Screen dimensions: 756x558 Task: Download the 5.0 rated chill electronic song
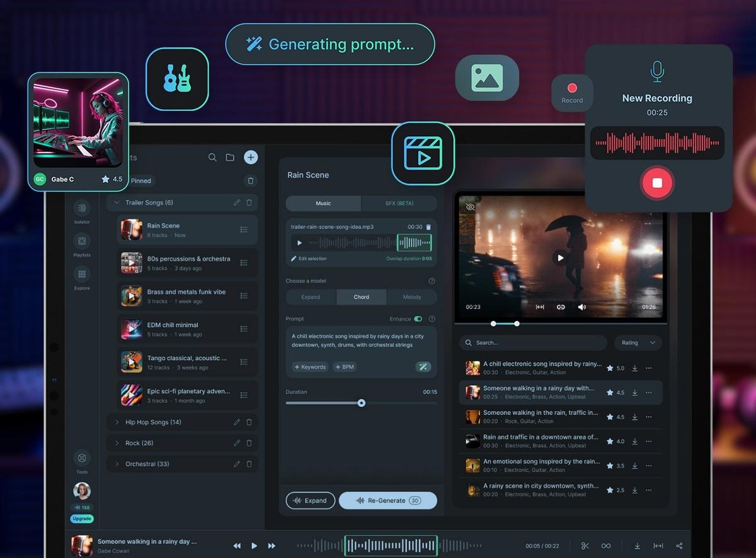click(634, 368)
